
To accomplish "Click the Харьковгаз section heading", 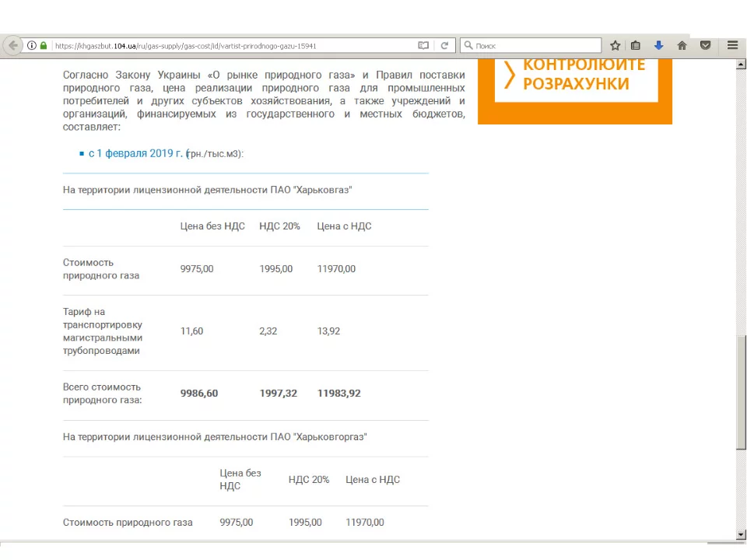I will coord(207,190).
